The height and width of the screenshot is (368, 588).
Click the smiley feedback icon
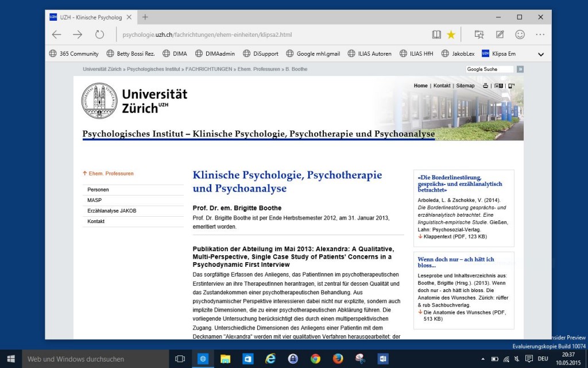point(520,34)
